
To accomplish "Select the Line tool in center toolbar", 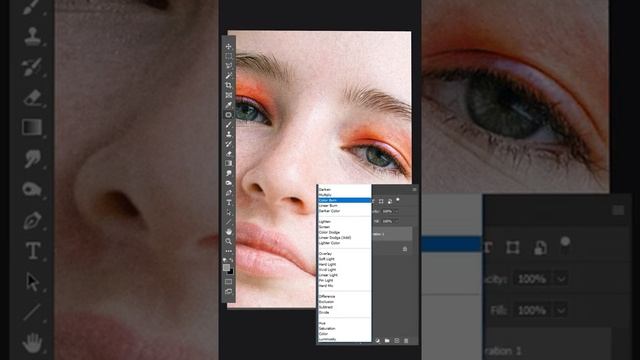I will click(229, 222).
